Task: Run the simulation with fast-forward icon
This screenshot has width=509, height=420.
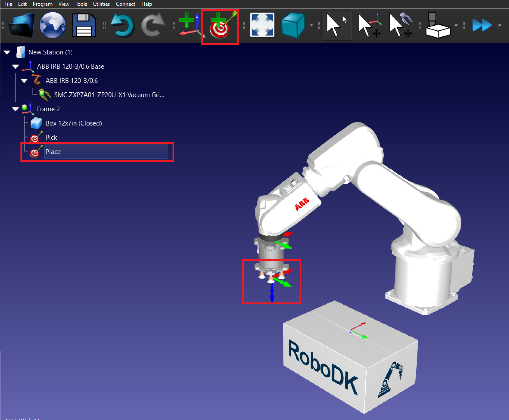Action: pos(483,25)
